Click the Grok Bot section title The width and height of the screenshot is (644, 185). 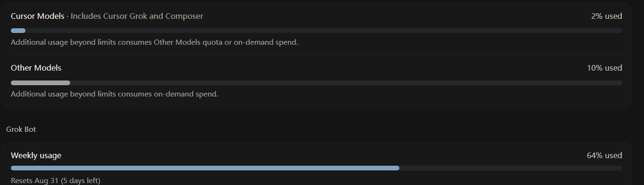(x=21, y=129)
